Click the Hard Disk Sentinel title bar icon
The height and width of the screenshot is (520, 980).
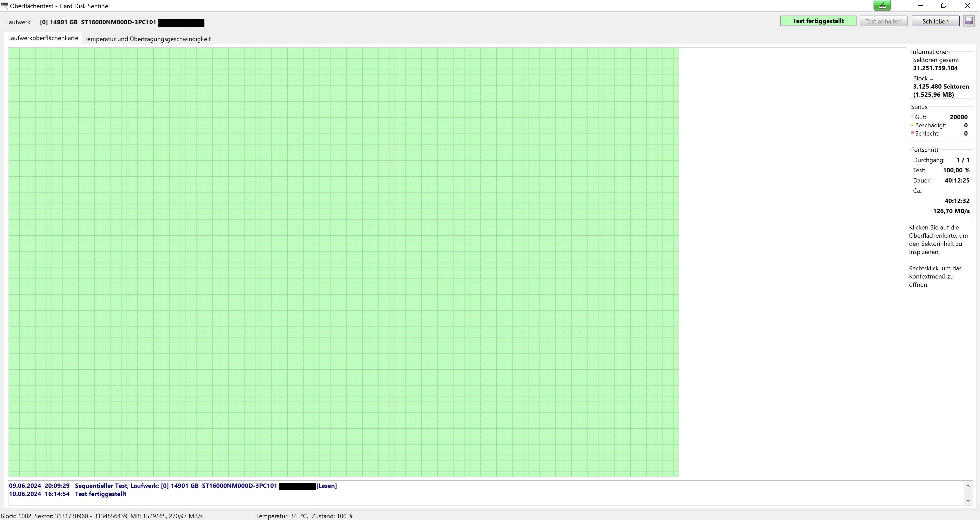(x=5, y=6)
